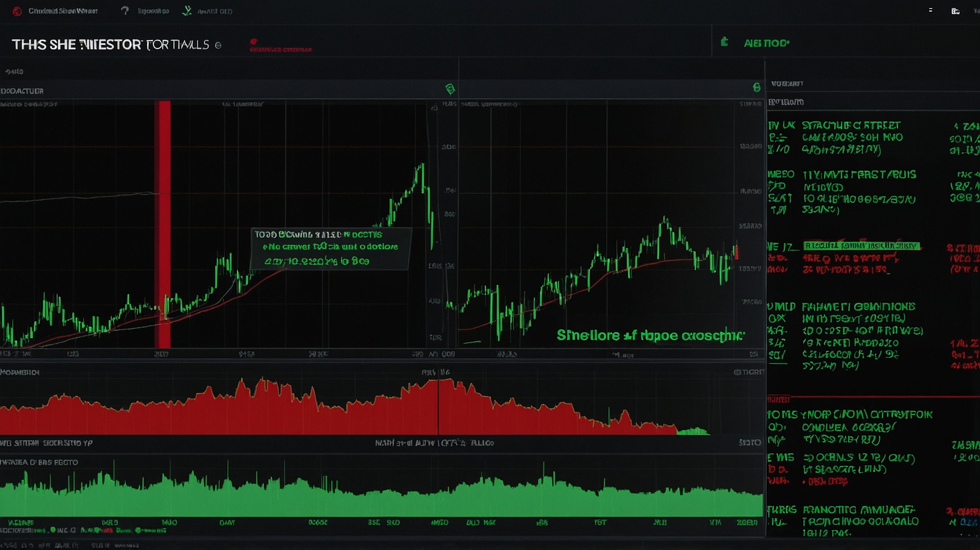Click green lock icon on right chart header
980x550 pixels.
pos(756,88)
